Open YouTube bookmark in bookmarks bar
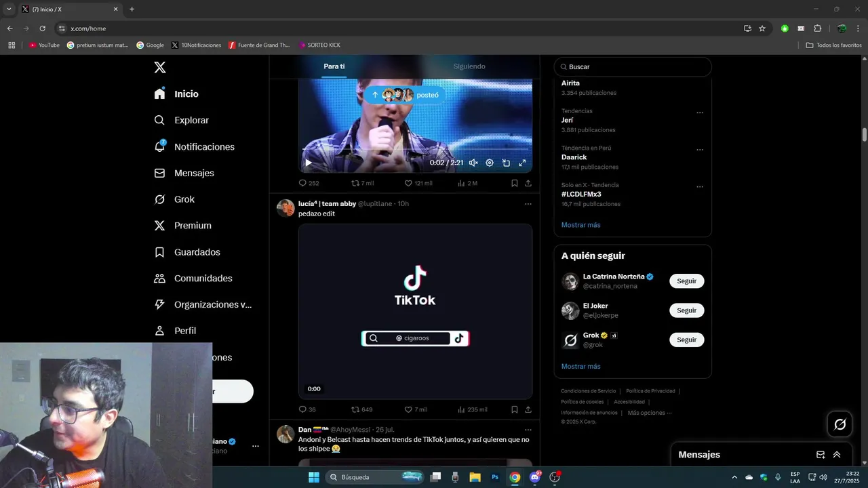The width and height of the screenshot is (868, 488). click(x=44, y=45)
